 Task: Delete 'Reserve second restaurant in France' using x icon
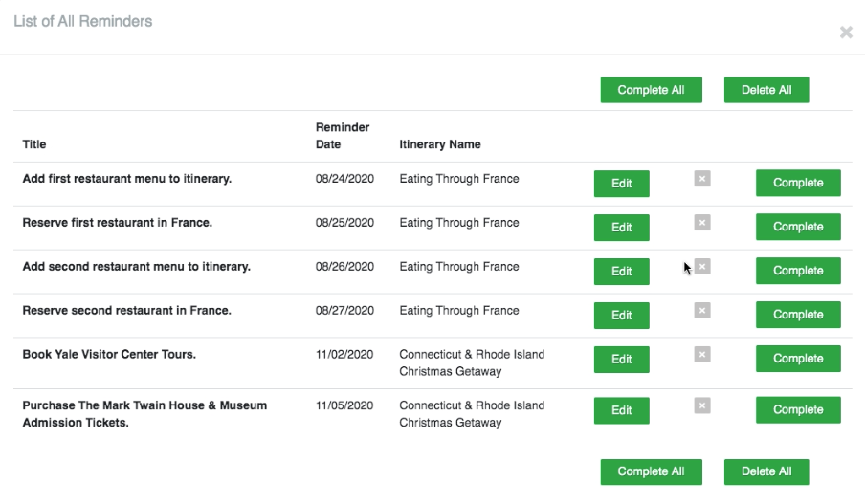click(701, 311)
